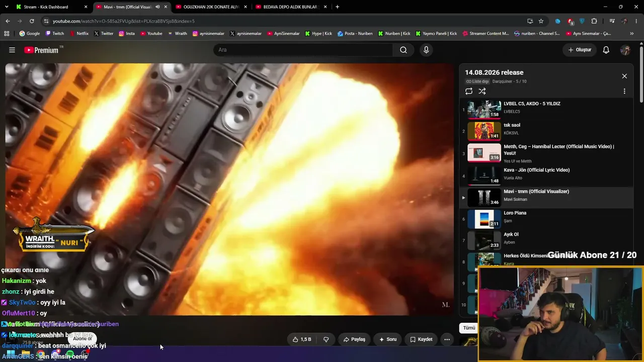Play tsk saol by KÖKSVL

[x=546, y=131]
